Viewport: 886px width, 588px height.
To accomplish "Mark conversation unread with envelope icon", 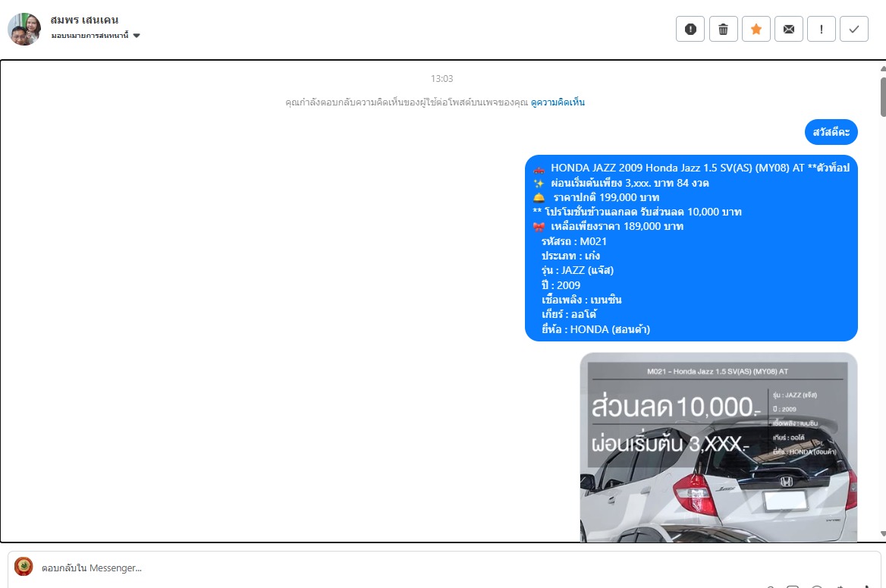I will point(788,30).
